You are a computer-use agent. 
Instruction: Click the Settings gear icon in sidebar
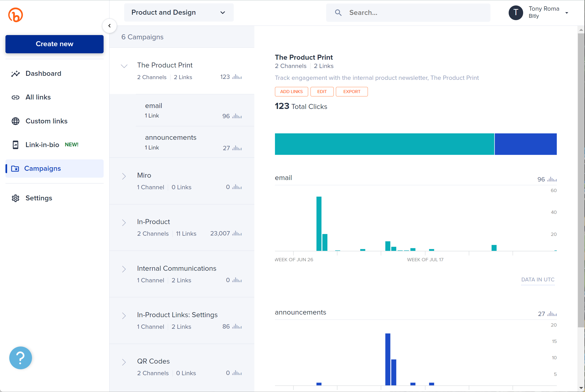pyautogui.click(x=15, y=198)
